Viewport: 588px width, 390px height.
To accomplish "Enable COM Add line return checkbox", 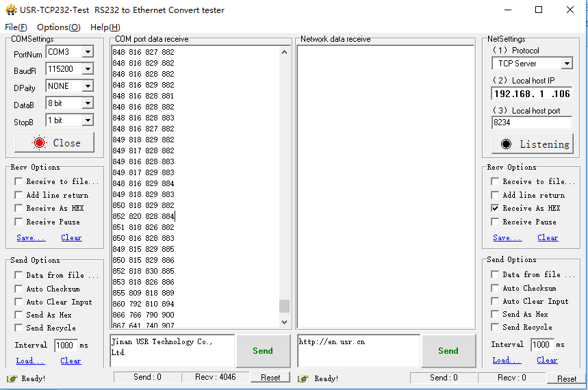I will [18, 195].
